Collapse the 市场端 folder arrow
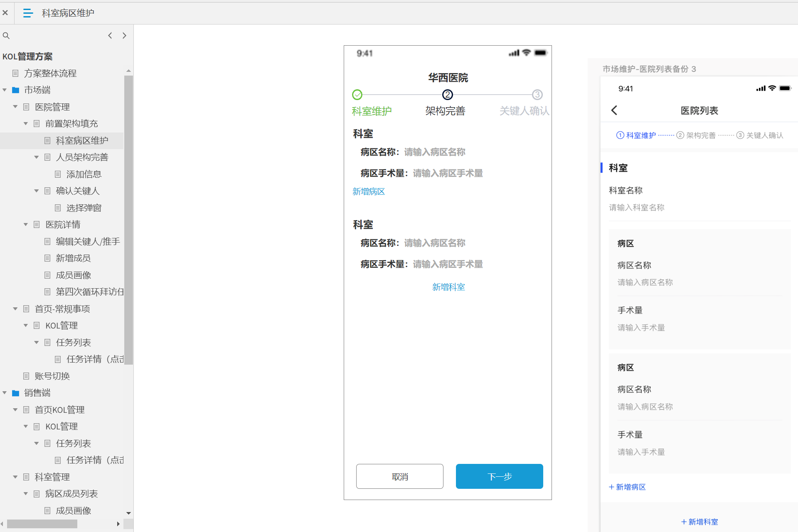Viewport: 798px width, 532px height. (5, 90)
